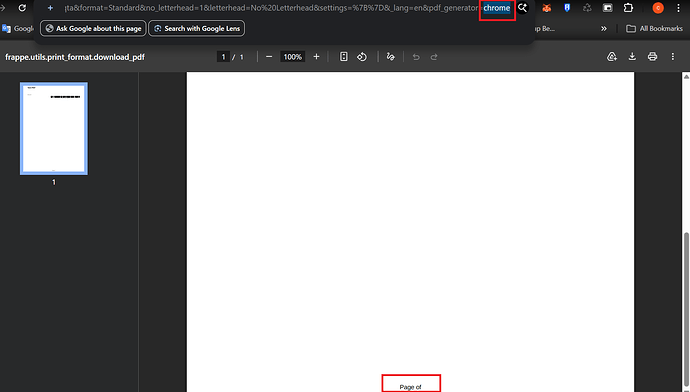Click the plus icon in the address bar
The height and width of the screenshot is (392, 690).
click(x=50, y=8)
